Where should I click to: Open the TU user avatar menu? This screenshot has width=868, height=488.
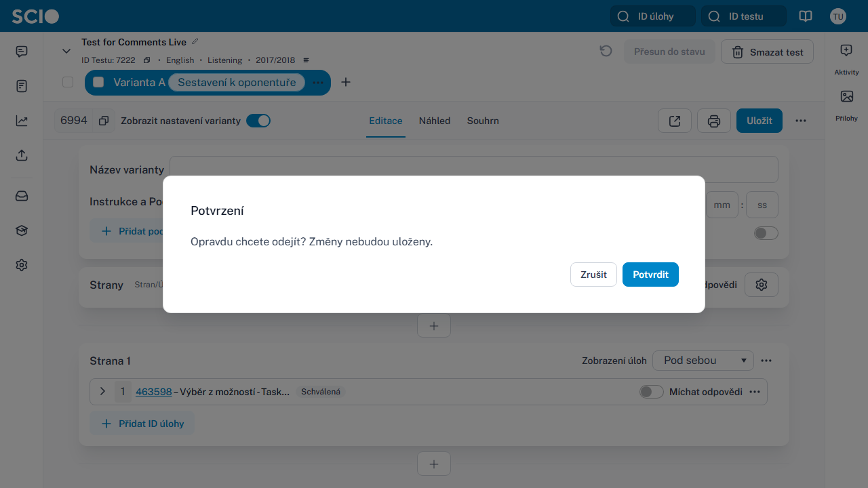[838, 16]
